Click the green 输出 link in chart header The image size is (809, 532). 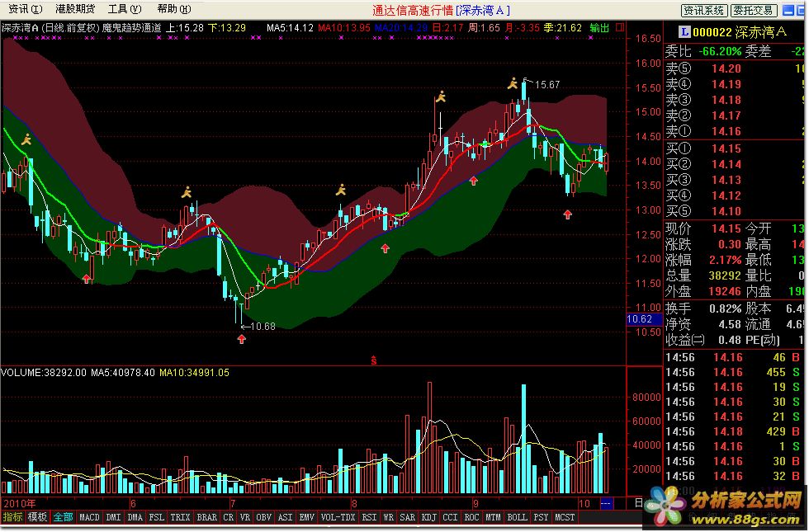(x=599, y=28)
